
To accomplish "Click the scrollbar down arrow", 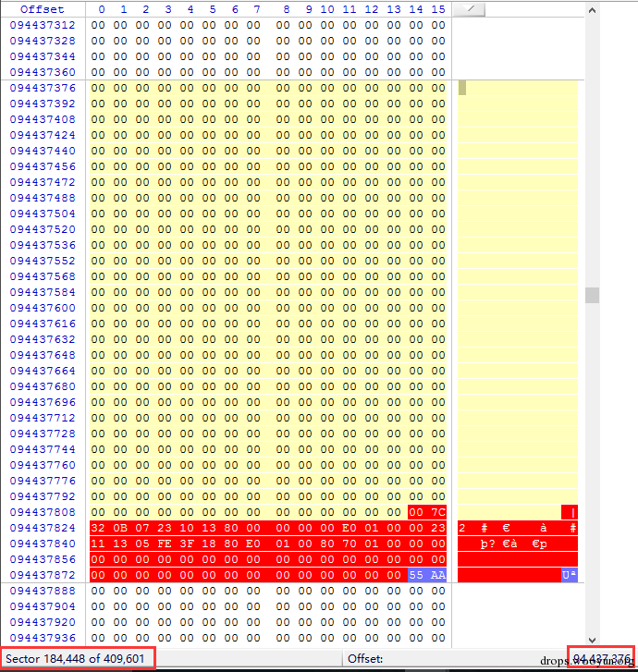I will 592,640.
